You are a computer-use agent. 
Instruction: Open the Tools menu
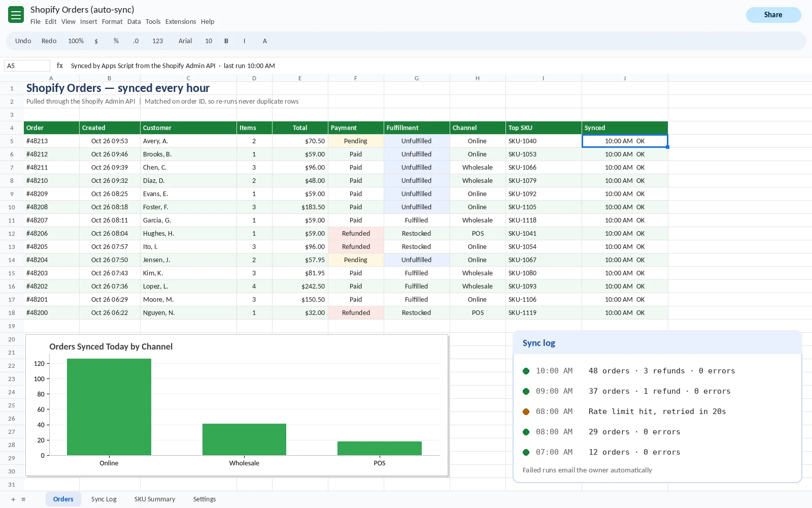[x=153, y=22]
